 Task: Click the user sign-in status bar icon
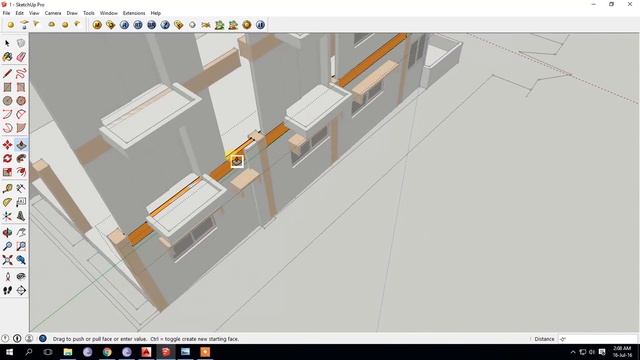[29, 338]
